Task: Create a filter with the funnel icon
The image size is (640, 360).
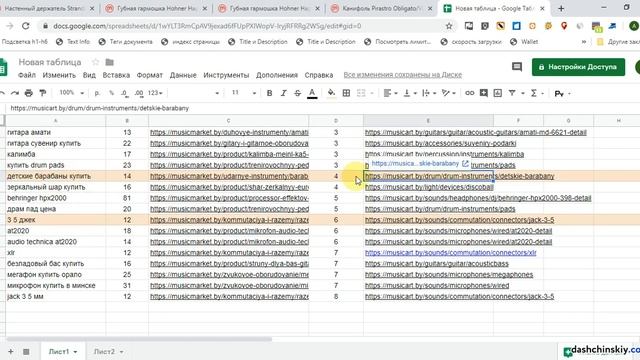Action: point(512,93)
